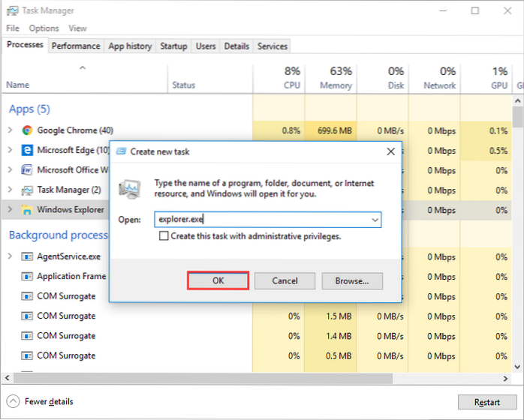Image resolution: width=524 pixels, height=420 pixels.
Task: Expand the Google Chrome process group
Action: coord(10,130)
